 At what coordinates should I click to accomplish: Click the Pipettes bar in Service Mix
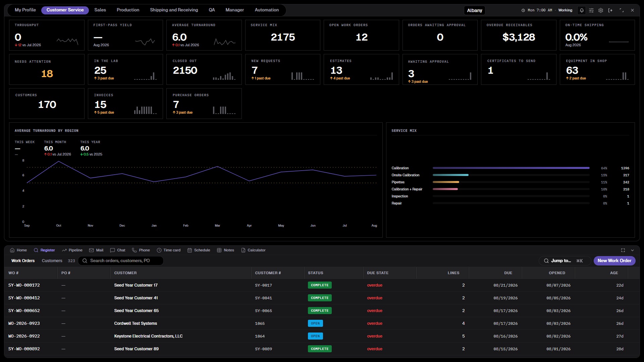(x=446, y=182)
